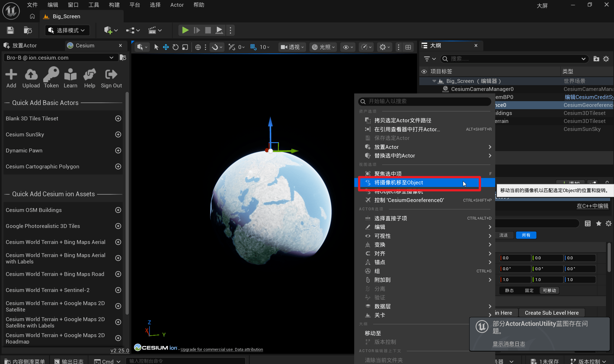Screen dimensions: 614x364
Task: Select the 可移动 mobility option
Action: (549, 291)
